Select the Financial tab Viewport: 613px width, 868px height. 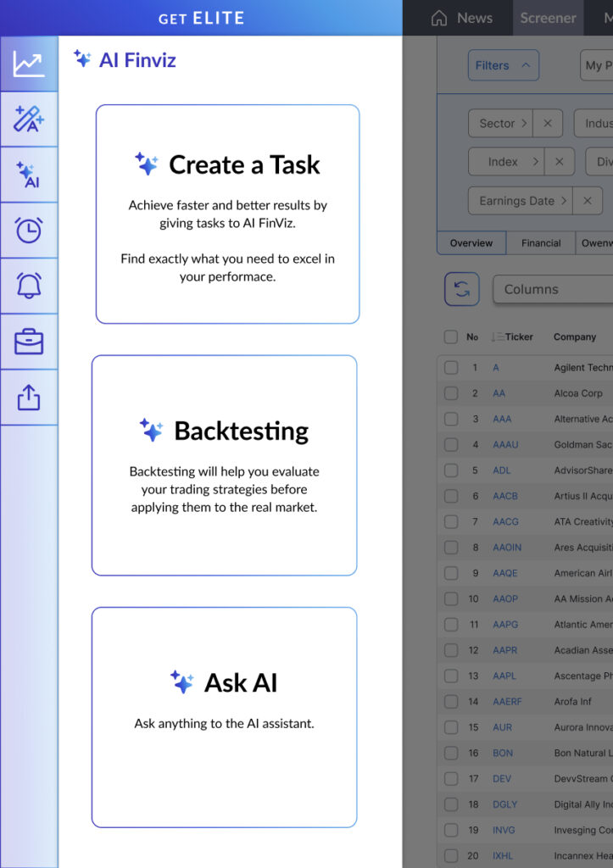coord(541,243)
